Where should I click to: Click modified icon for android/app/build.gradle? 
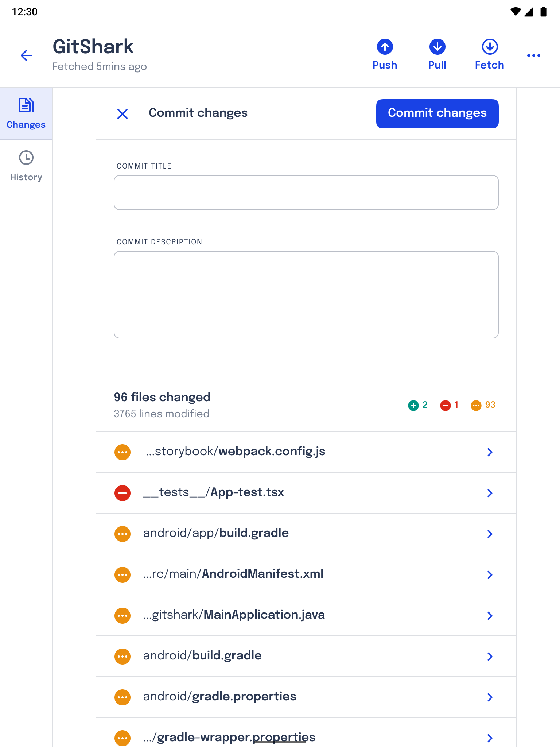point(122,534)
